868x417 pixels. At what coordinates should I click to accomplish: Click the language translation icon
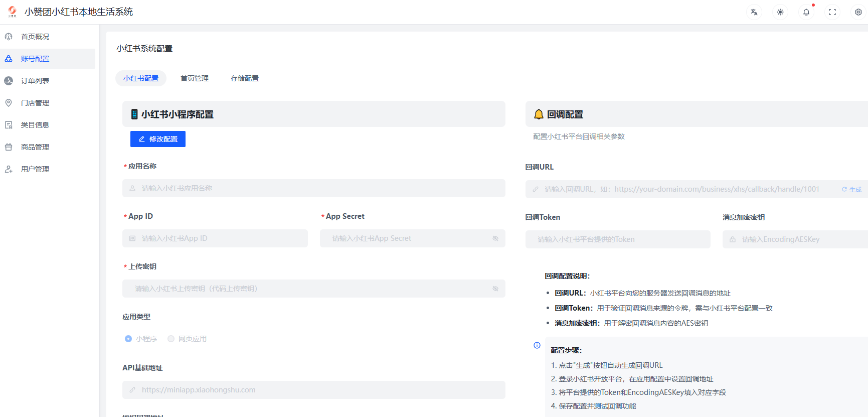754,12
